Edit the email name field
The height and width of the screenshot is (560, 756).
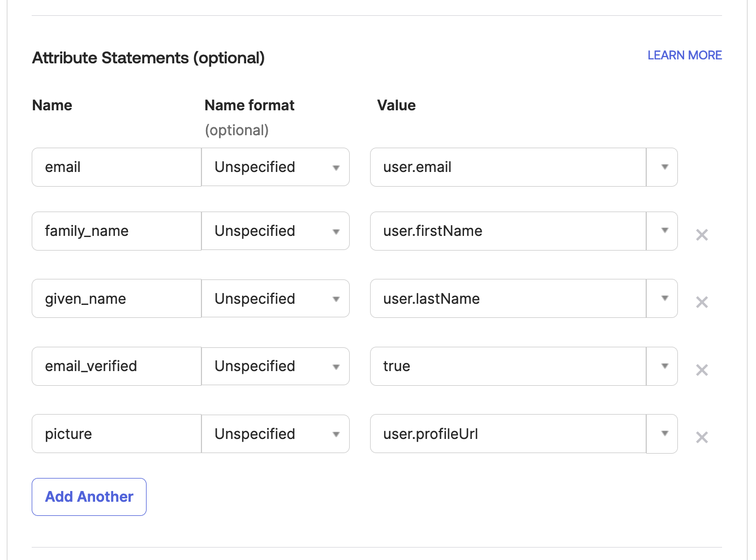pos(117,167)
